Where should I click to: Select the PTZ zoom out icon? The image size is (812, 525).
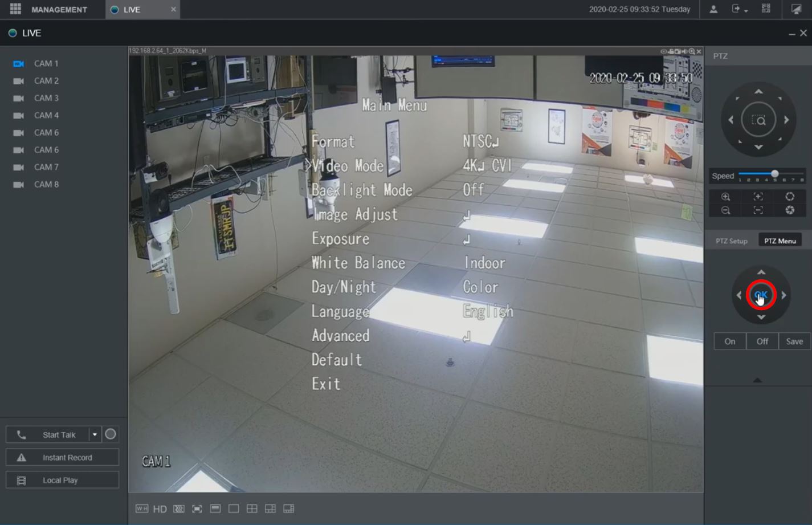coord(726,209)
